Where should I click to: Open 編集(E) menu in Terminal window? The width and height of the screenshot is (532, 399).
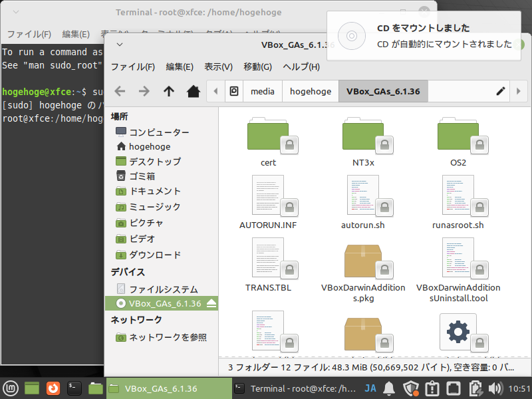tap(76, 35)
